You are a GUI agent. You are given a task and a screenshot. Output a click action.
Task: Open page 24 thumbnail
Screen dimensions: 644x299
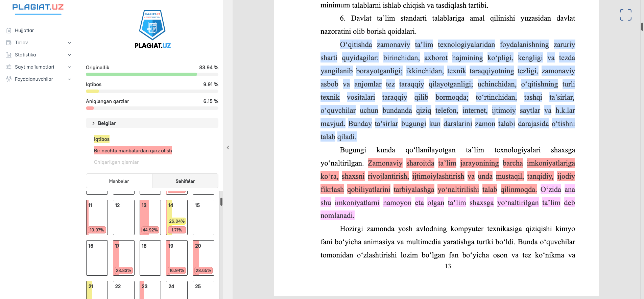coord(177,290)
